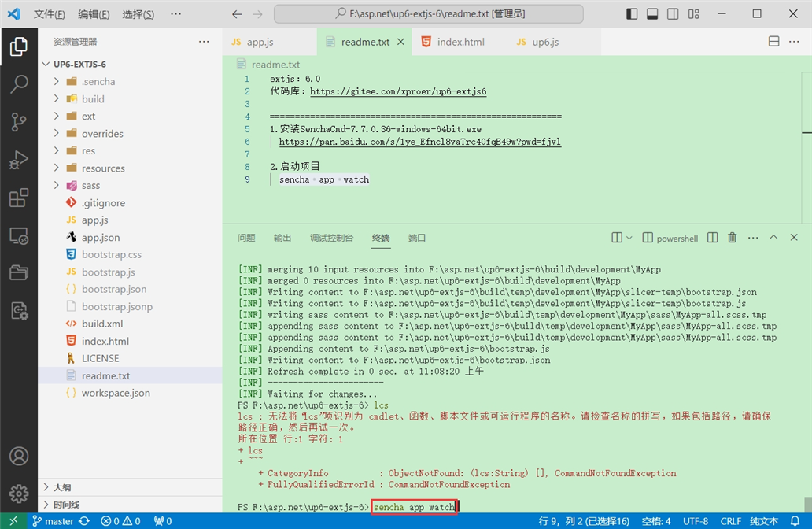
Task: Switch to the index.html editor tab
Action: [x=454, y=42]
